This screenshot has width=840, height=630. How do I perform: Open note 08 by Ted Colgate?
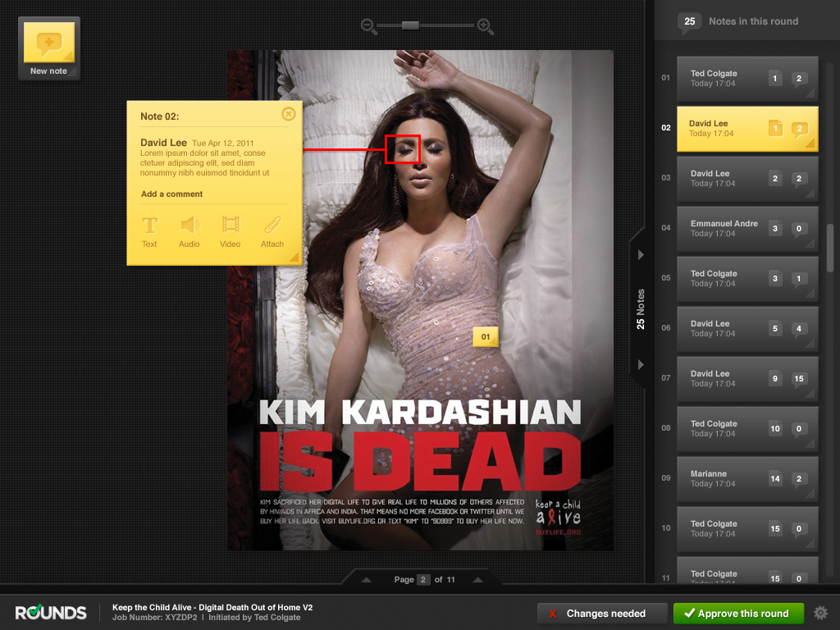[x=747, y=428]
